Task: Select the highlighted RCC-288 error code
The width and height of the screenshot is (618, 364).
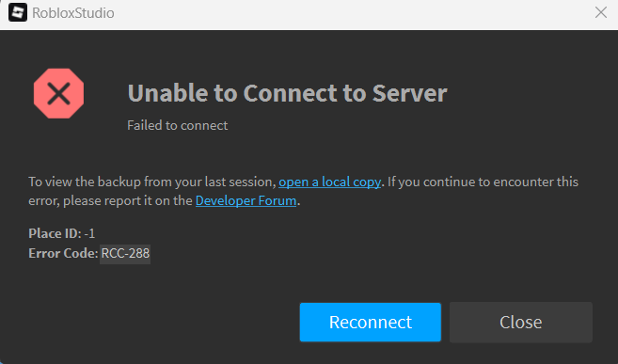Action: pos(125,253)
